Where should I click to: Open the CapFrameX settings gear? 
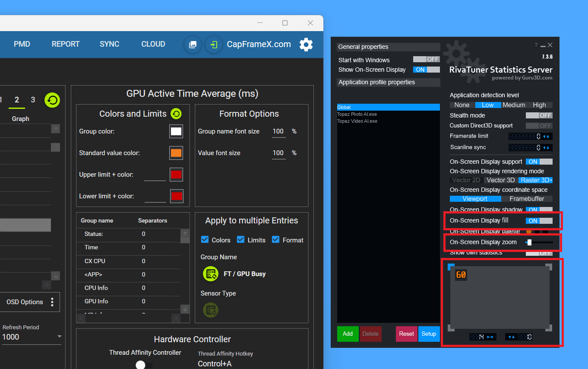coord(306,45)
